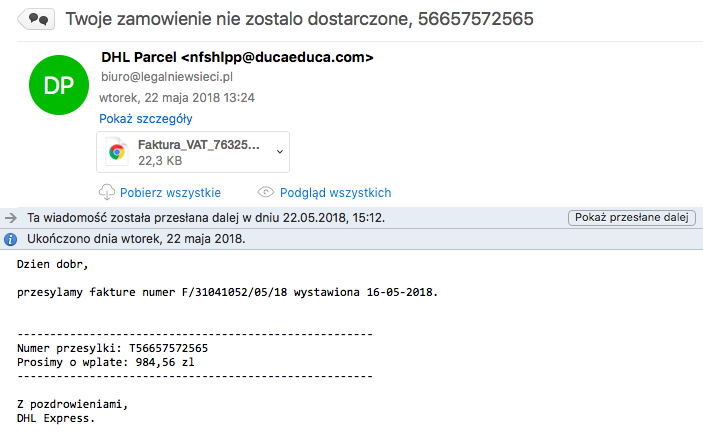This screenshot has width=703, height=436.
Task: Click the shipment number T56657572565
Action: click(169, 348)
